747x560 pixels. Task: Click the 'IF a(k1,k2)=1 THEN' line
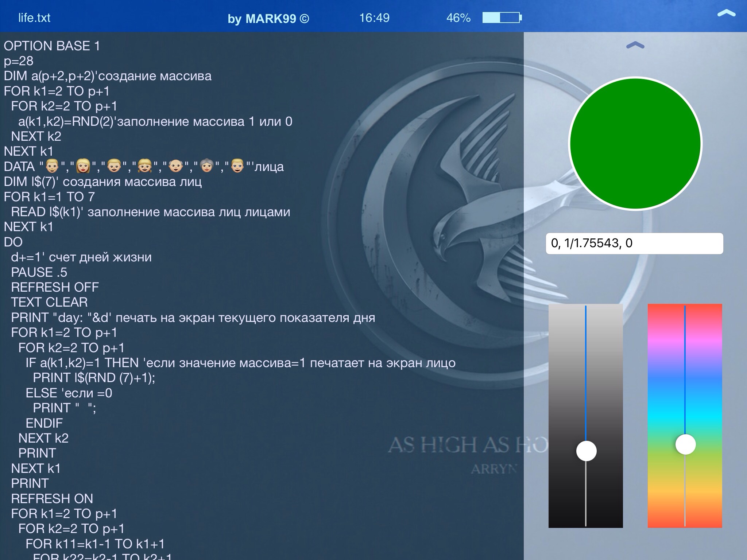pos(241,363)
